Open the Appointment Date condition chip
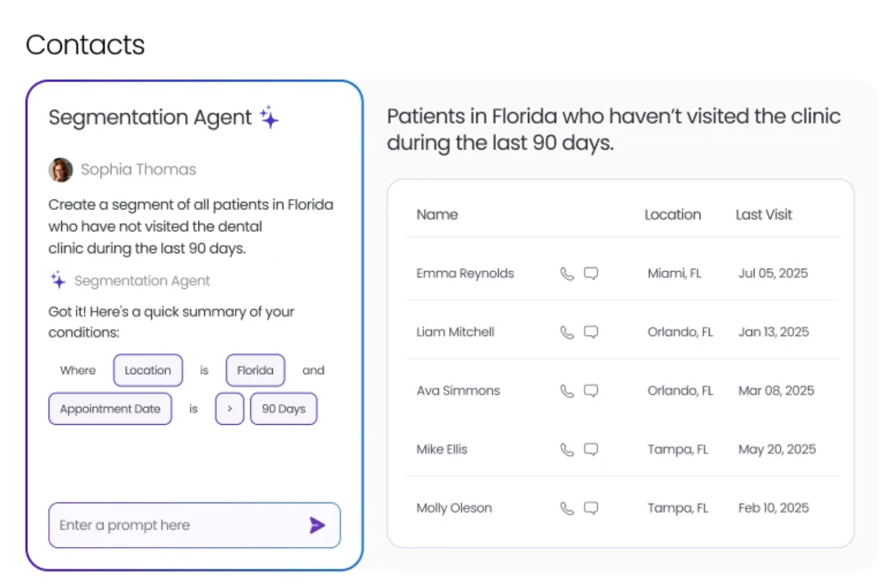Viewport: 882px width, 588px height. tap(110, 409)
